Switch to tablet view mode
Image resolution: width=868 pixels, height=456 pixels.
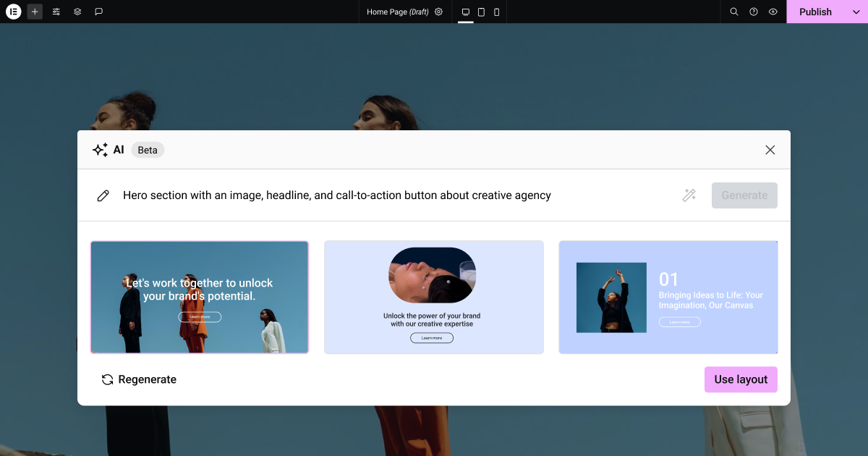[x=481, y=12]
